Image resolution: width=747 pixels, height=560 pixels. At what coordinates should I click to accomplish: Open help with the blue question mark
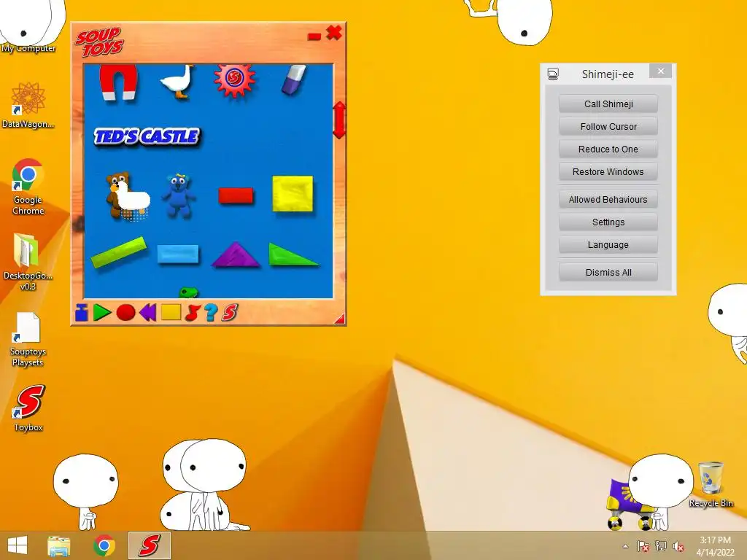(211, 312)
